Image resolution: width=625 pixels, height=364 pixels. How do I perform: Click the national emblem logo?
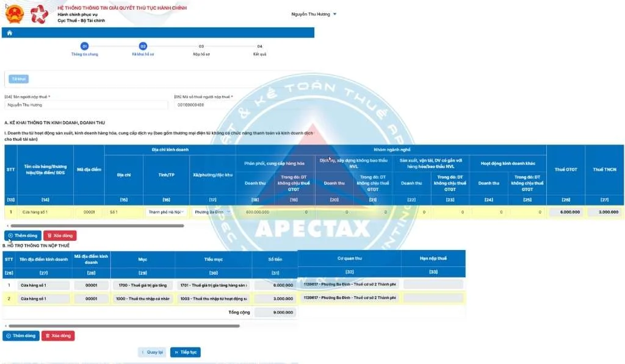pos(15,14)
